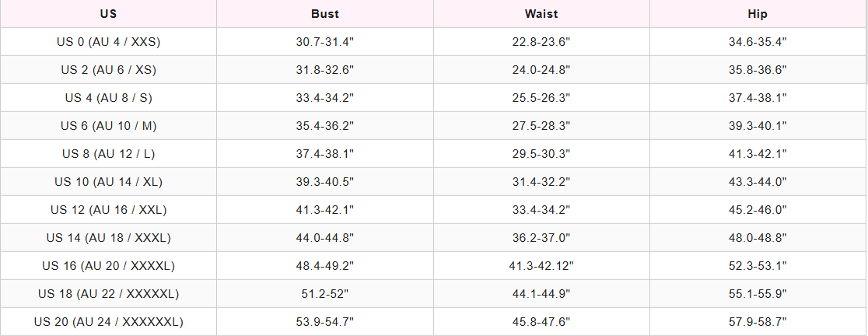The image size is (868, 336).
Task: Select the US 18 (AU 22 / XXXXXL) size cell
Action: pyautogui.click(x=108, y=294)
